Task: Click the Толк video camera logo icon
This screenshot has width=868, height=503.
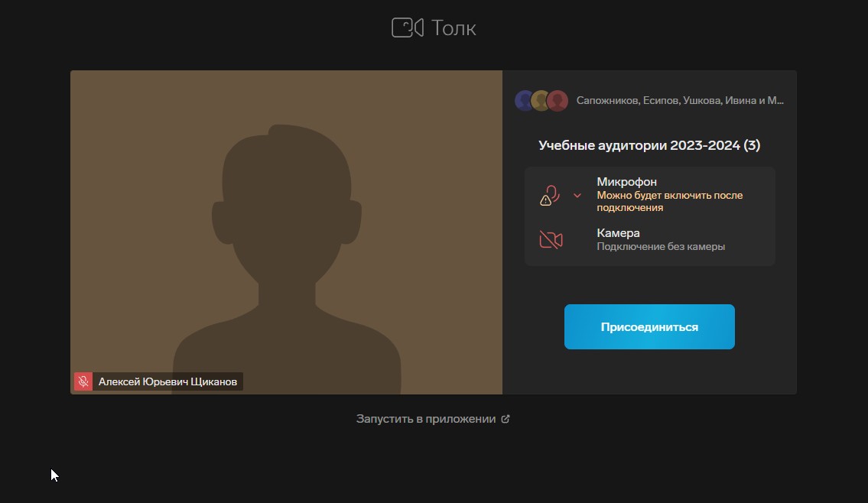Action: pos(407,28)
